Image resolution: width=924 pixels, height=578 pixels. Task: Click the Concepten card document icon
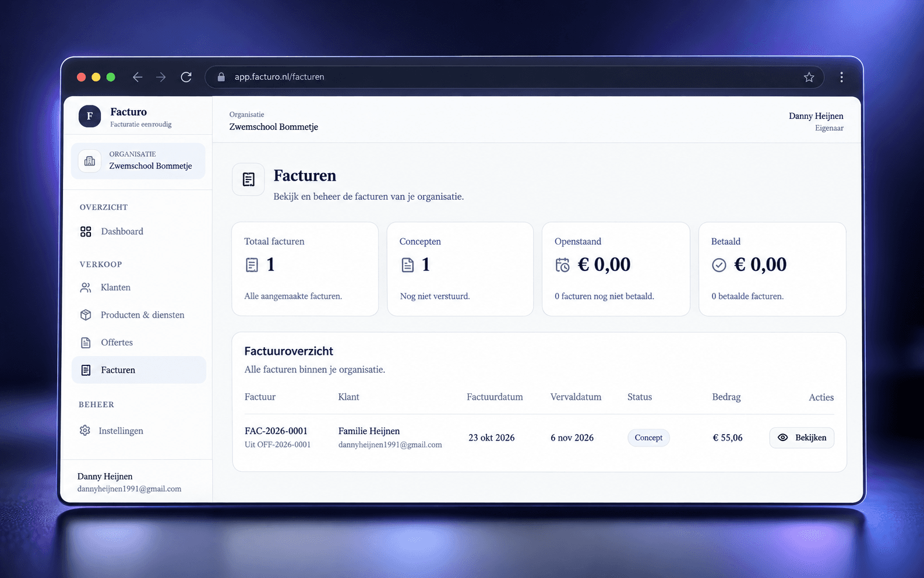coord(408,265)
